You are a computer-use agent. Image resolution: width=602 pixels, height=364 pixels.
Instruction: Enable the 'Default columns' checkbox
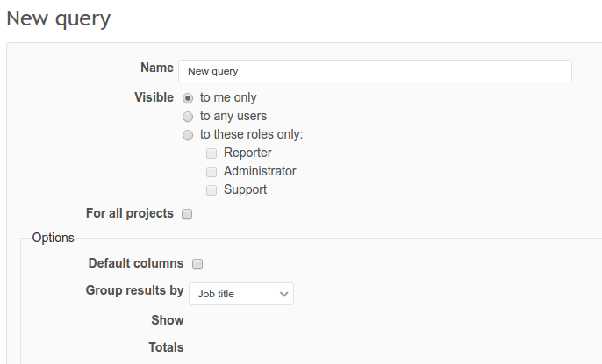click(x=197, y=264)
